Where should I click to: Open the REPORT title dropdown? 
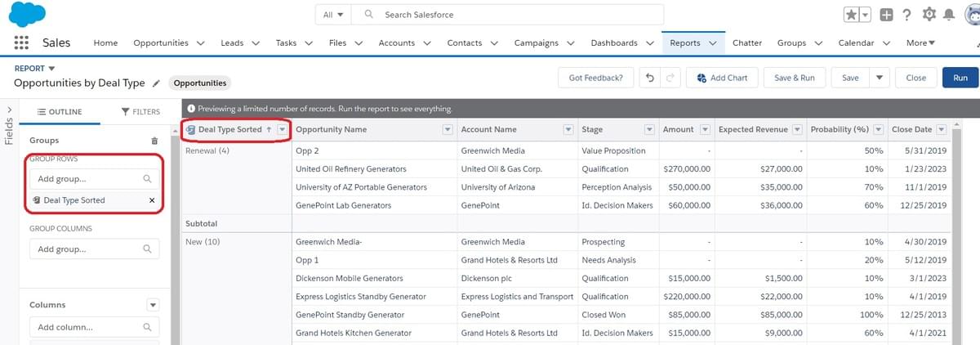coord(51,69)
